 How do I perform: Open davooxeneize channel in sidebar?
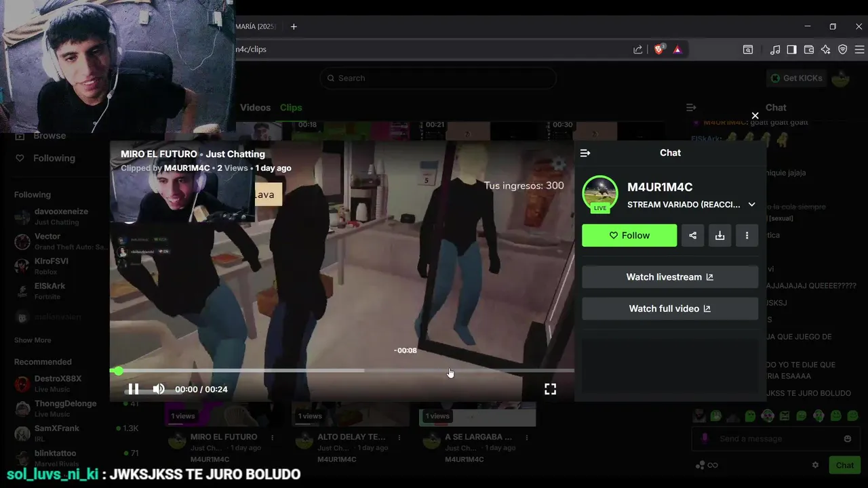(x=61, y=216)
